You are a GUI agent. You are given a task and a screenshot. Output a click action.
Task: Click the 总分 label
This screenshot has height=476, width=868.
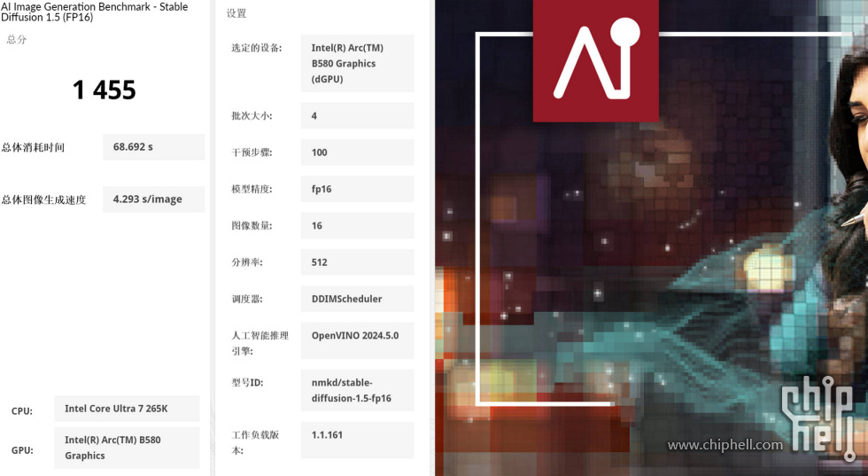[16, 39]
